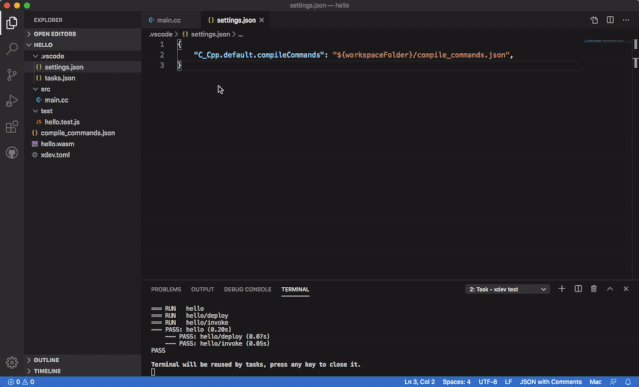Open the GitHub view in activity bar
This screenshot has height=387, width=639.
point(12,153)
